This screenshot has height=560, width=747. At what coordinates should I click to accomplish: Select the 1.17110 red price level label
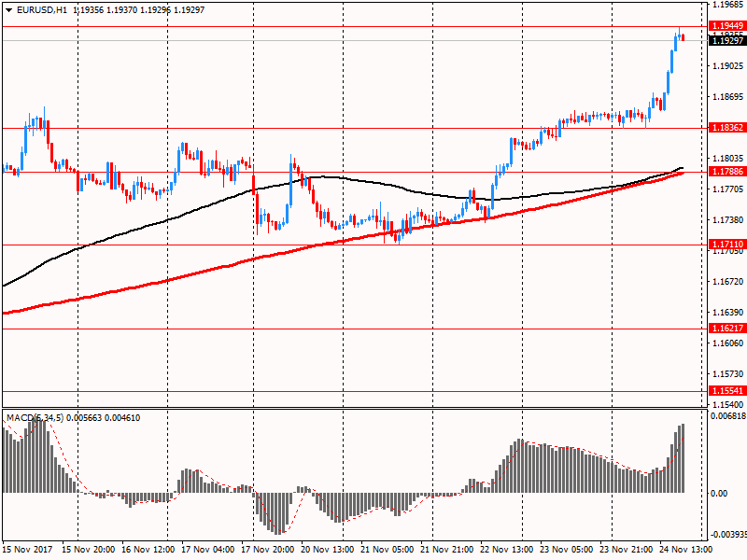pyautogui.click(x=727, y=245)
